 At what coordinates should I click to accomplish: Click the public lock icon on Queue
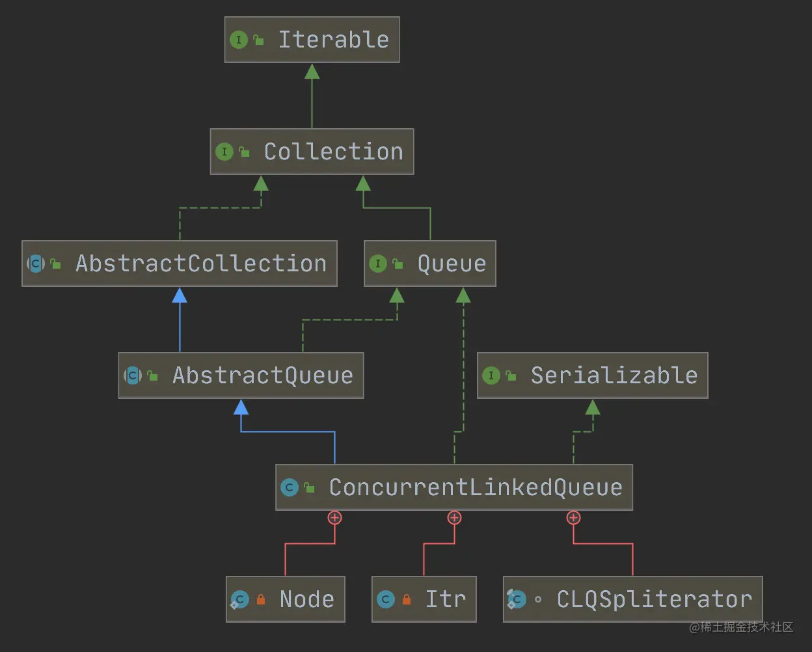[x=398, y=264]
